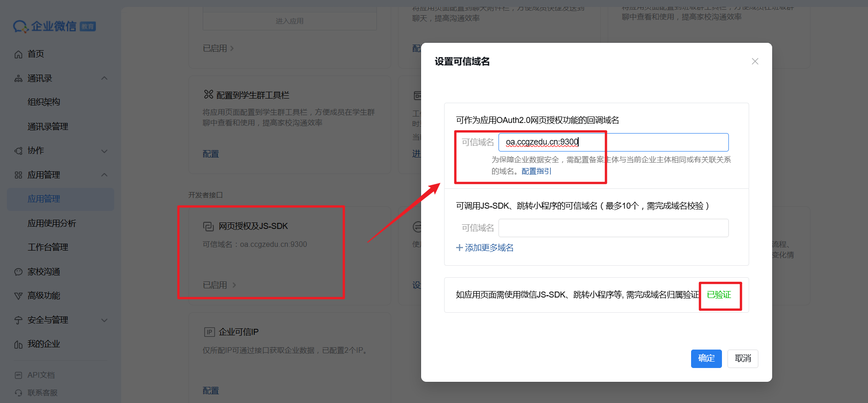Open the 联系客服 link
Viewport: 868px width, 403px height.
pos(42,393)
